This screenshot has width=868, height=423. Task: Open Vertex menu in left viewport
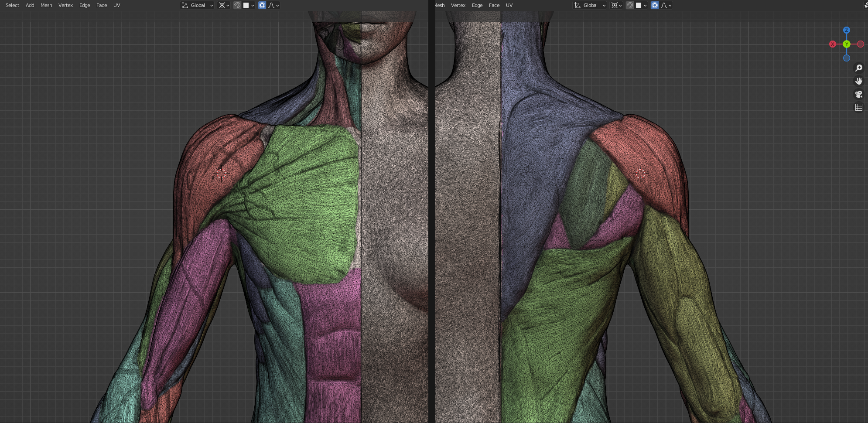point(65,5)
